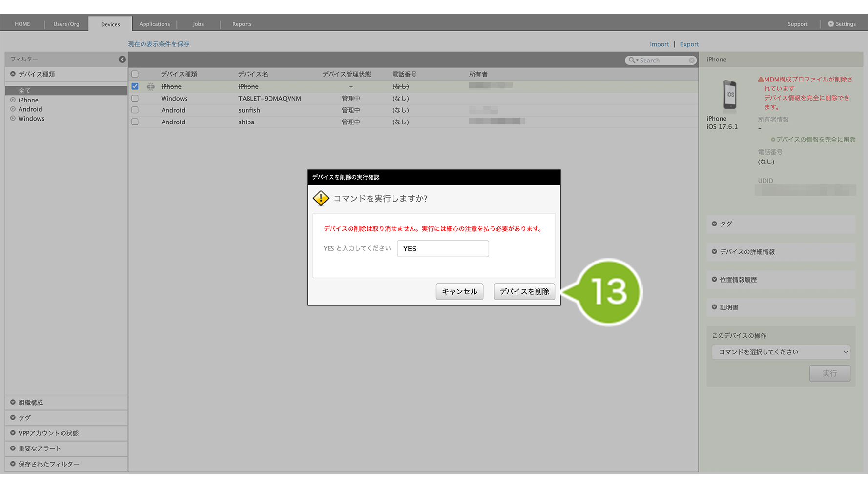The height and width of the screenshot is (488, 868).
Task: Open the Users/Org tab
Action: (x=66, y=24)
